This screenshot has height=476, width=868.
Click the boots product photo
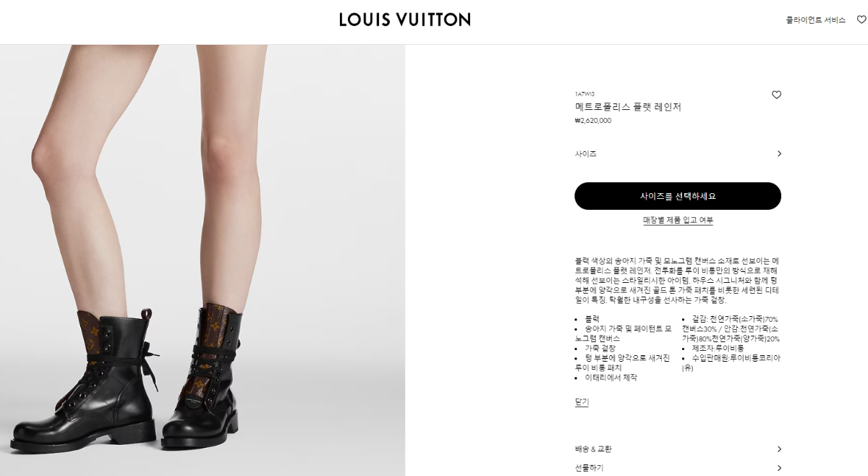[203, 260]
